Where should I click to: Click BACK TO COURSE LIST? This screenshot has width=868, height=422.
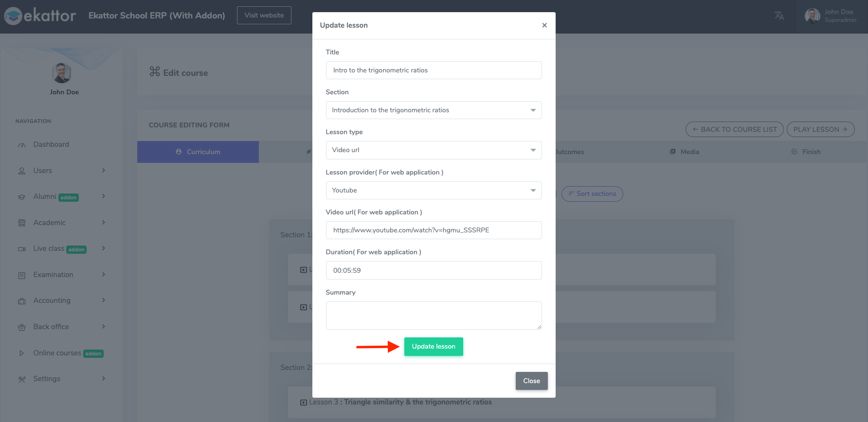pyautogui.click(x=734, y=129)
